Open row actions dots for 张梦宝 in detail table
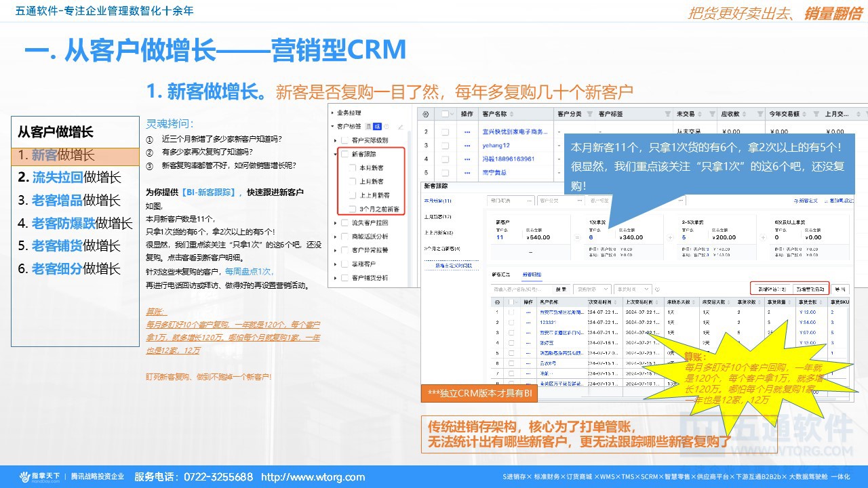868x488 pixels. coord(528,343)
